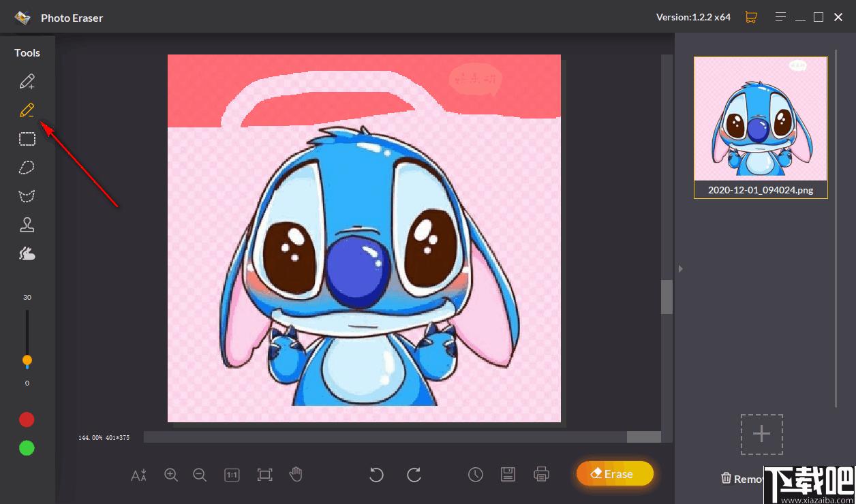
Task: Click the Photo Eraser app logo
Action: click(23, 18)
